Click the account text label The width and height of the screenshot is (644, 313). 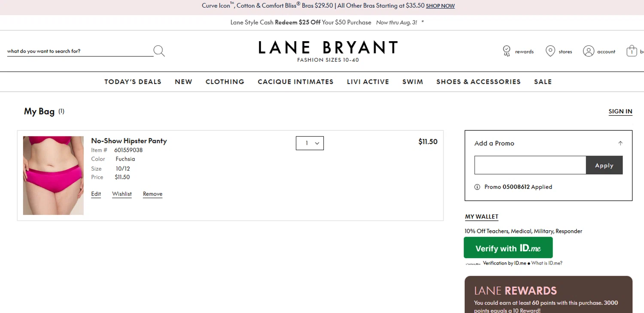606,51
